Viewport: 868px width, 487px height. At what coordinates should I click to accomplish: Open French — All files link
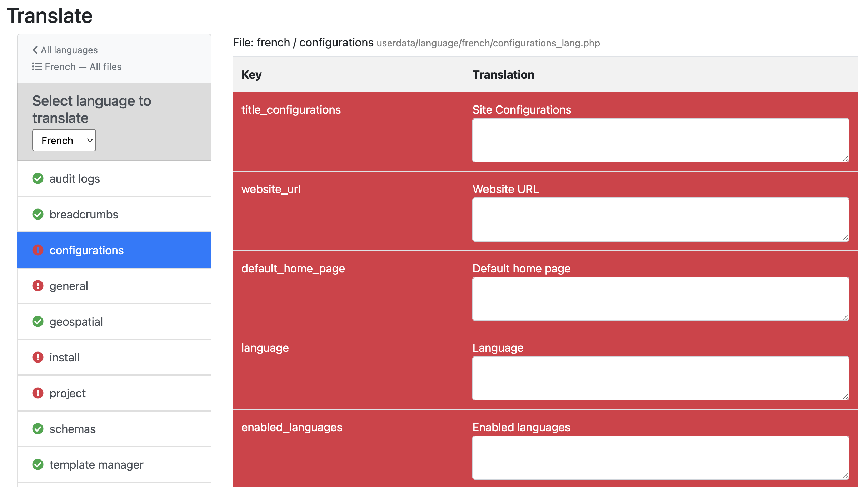point(83,67)
